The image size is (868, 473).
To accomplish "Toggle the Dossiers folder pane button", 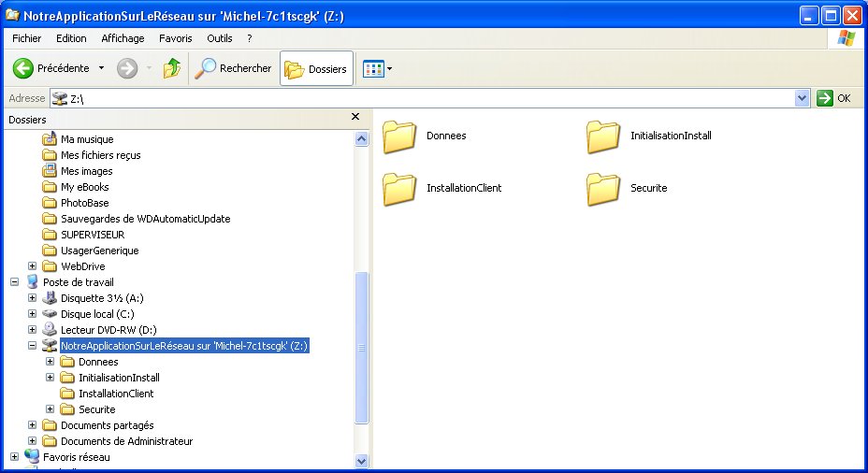I will coord(316,68).
